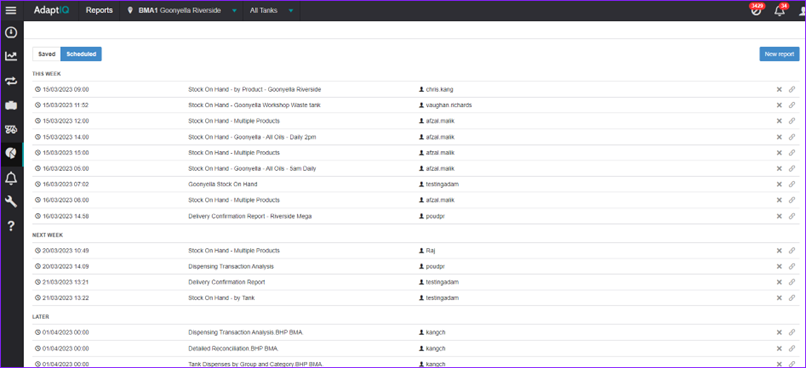Delete the 15/03/2023 14:00 All Oils report

click(x=779, y=137)
